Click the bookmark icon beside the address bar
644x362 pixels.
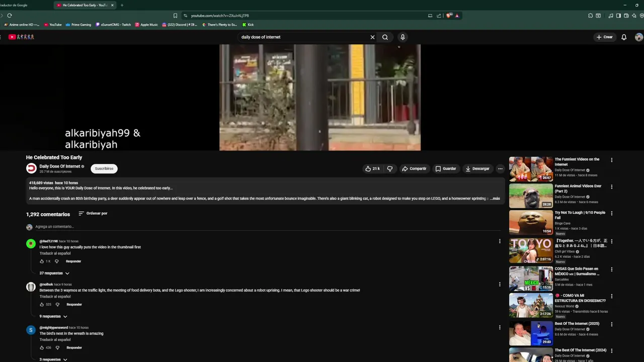point(175,16)
